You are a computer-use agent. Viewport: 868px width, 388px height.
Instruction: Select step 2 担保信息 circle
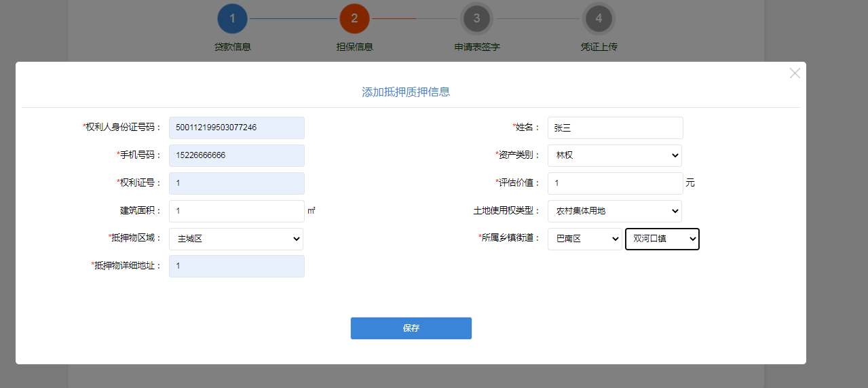tap(354, 18)
